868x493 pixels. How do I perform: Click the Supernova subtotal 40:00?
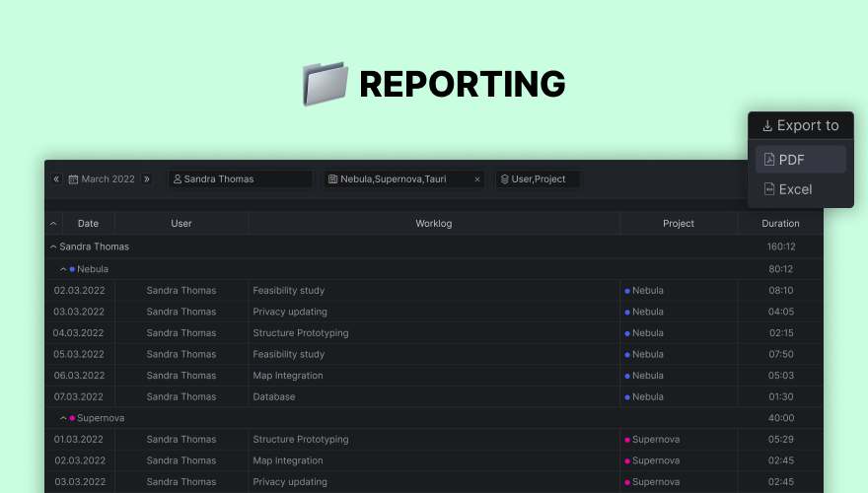(x=781, y=418)
